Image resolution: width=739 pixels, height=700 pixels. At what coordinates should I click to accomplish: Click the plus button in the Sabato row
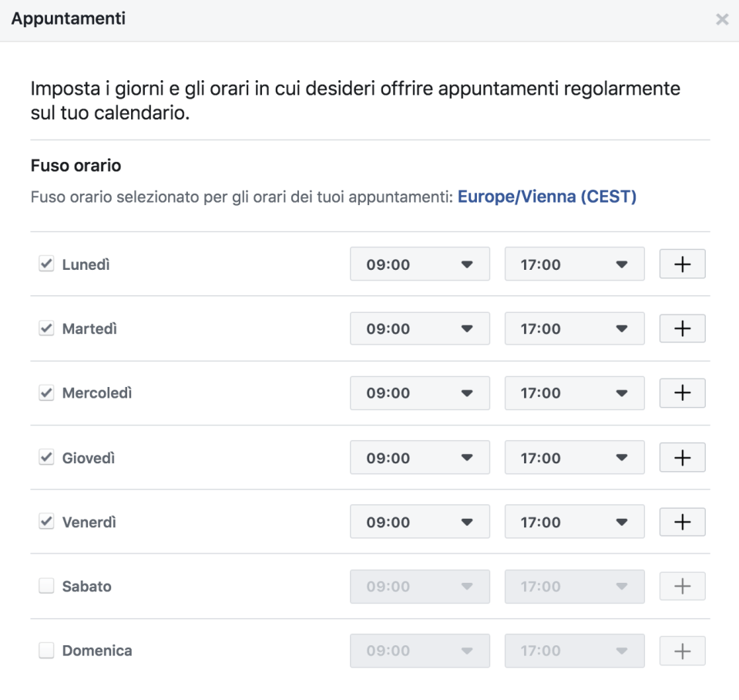click(x=682, y=587)
